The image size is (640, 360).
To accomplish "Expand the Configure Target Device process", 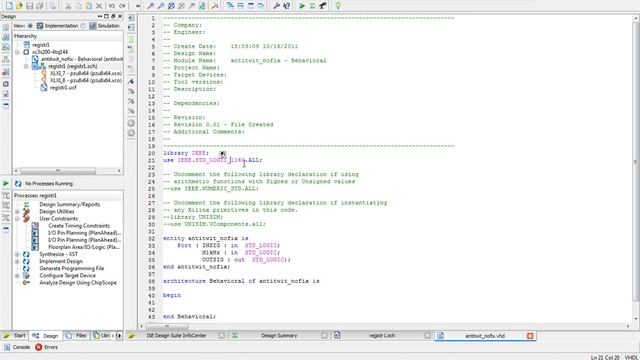I will point(17,276).
